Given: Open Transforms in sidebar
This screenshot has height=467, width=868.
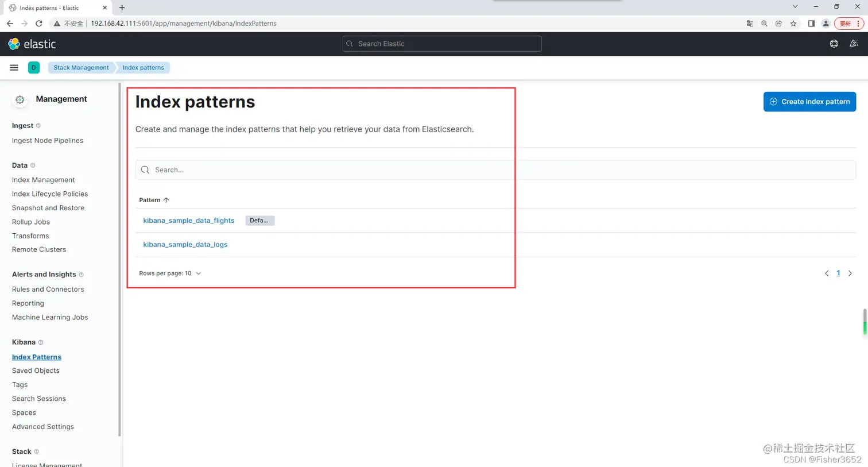Looking at the screenshot, I should click(x=30, y=236).
